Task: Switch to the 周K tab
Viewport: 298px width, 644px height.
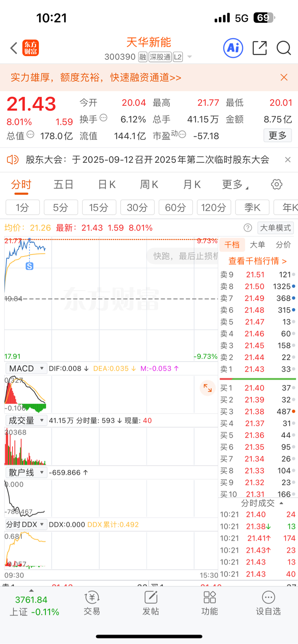Action: (149, 184)
